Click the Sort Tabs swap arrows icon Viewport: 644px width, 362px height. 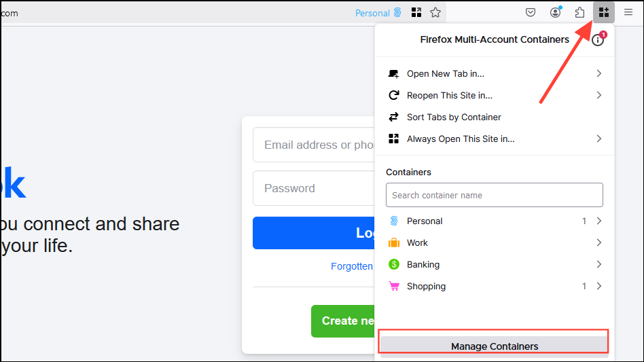tap(393, 117)
